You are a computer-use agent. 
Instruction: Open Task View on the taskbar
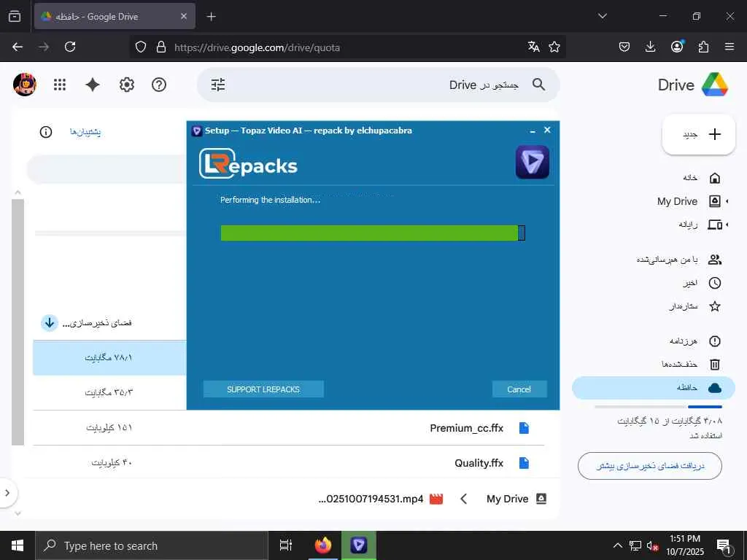tap(286, 545)
